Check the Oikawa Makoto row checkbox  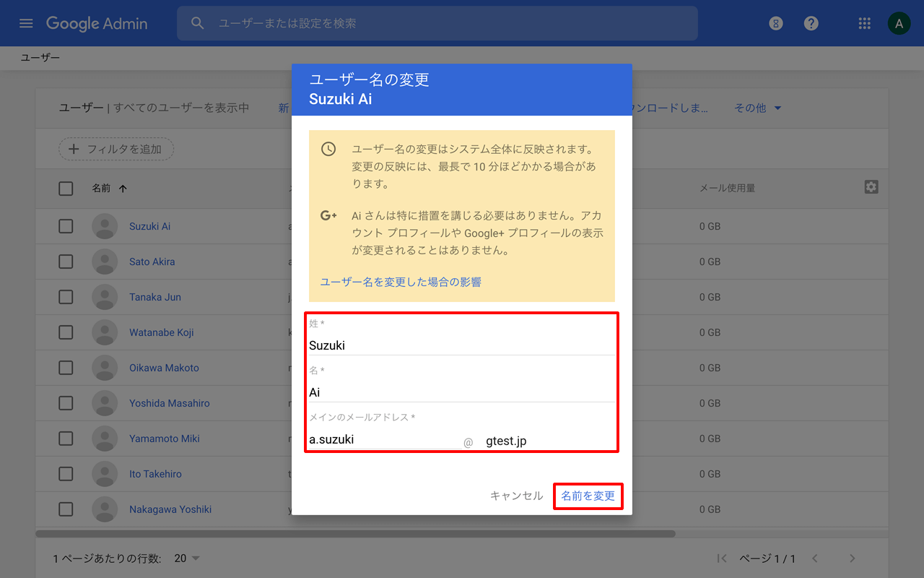[66, 368]
